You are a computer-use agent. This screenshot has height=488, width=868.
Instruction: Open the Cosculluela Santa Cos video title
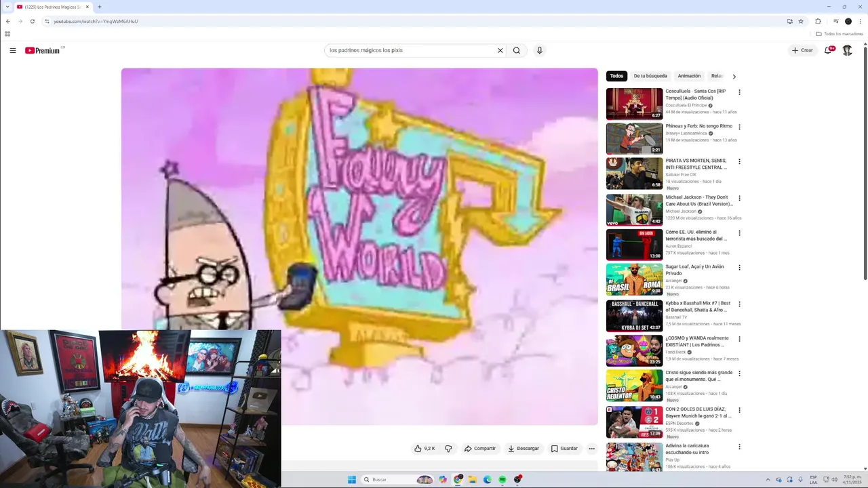point(695,94)
